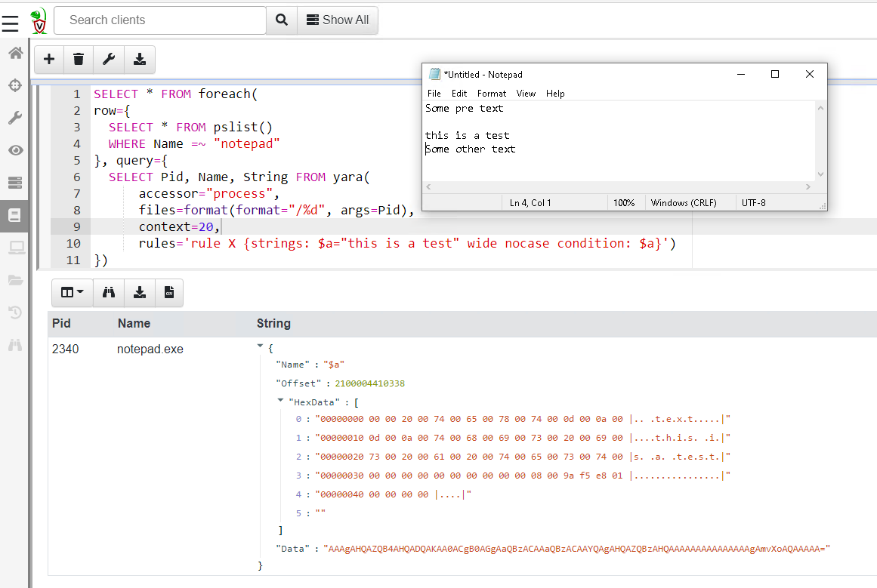Delete notebook using trash icon

pyautogui.click(x=79, y=59)
